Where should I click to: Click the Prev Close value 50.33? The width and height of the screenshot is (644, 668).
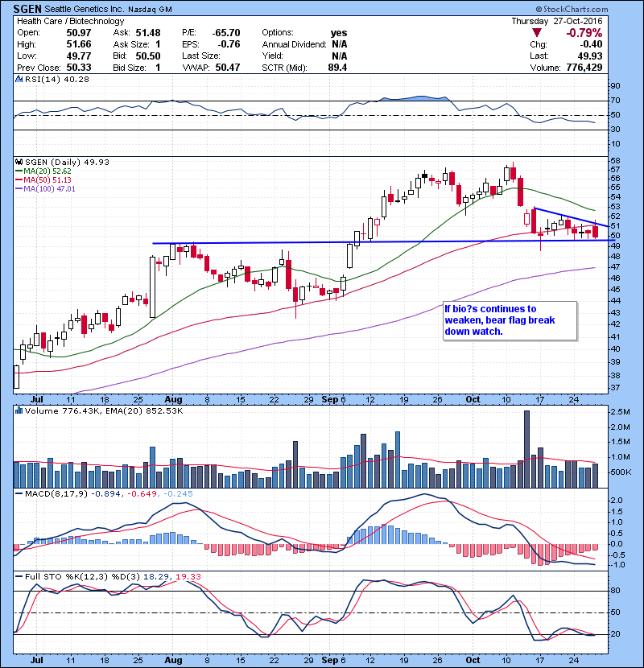pos(79,68)
